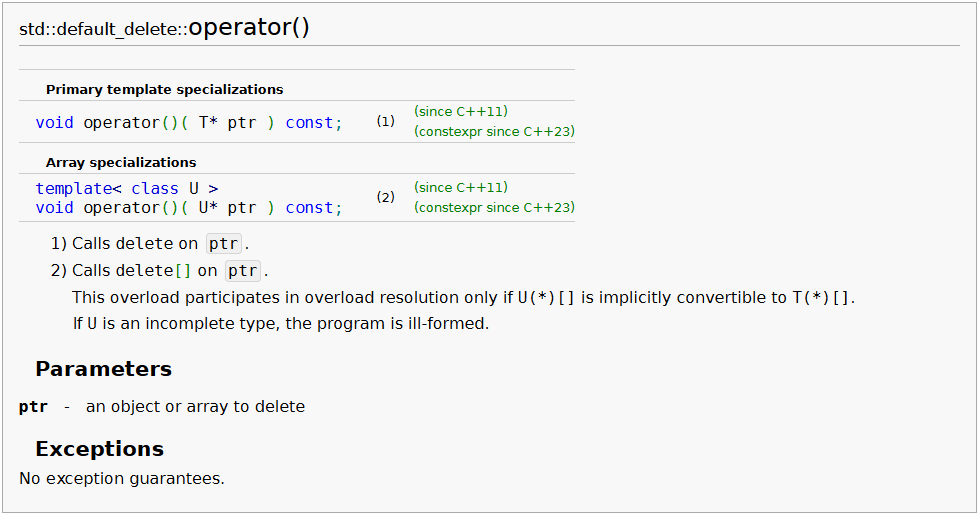Click the template keyword in declaration (2)

pos(73,189)
